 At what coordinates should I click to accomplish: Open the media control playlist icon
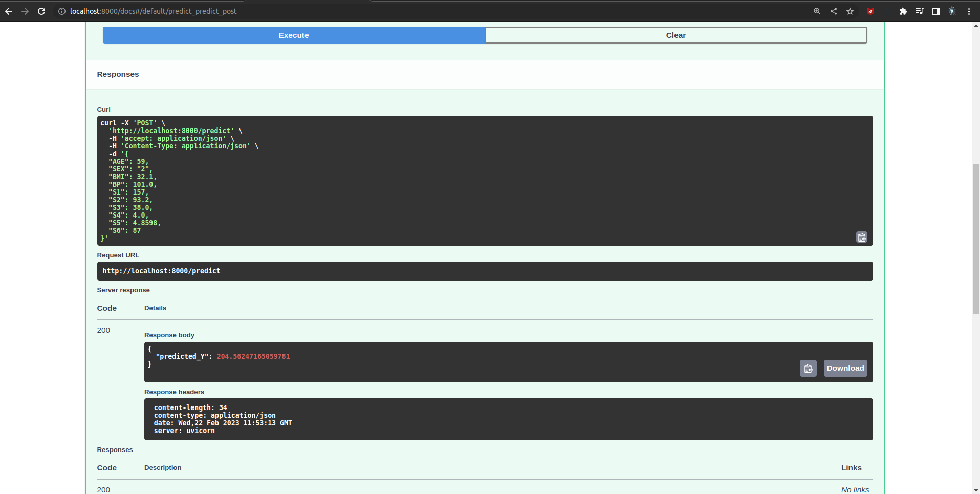(920, 11)
